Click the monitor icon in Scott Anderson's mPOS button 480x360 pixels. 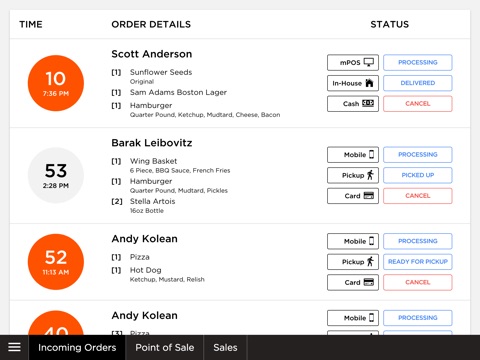coord(369,62)
